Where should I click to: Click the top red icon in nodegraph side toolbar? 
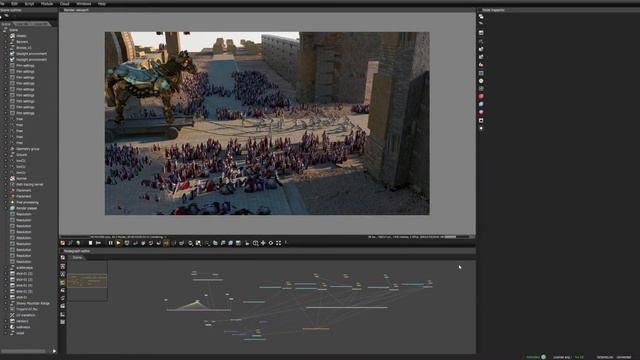click(62, 258)
